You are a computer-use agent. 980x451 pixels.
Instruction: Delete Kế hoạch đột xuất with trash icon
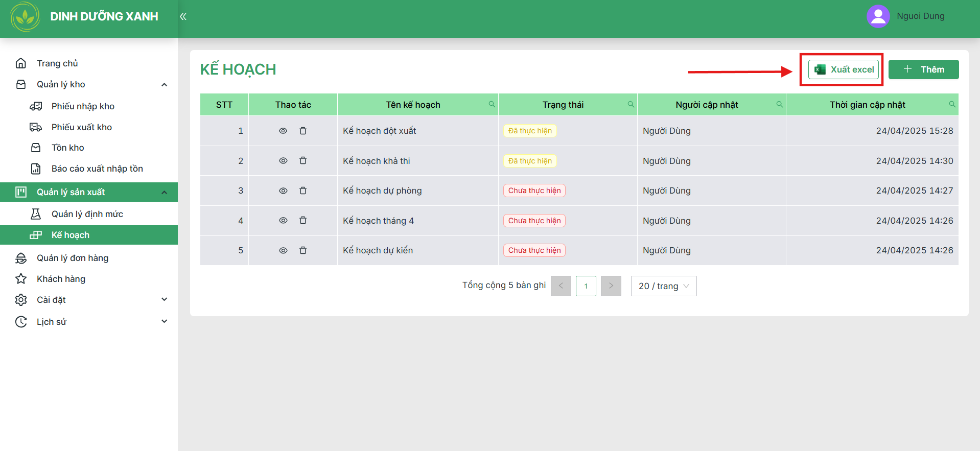pos(303,131)
